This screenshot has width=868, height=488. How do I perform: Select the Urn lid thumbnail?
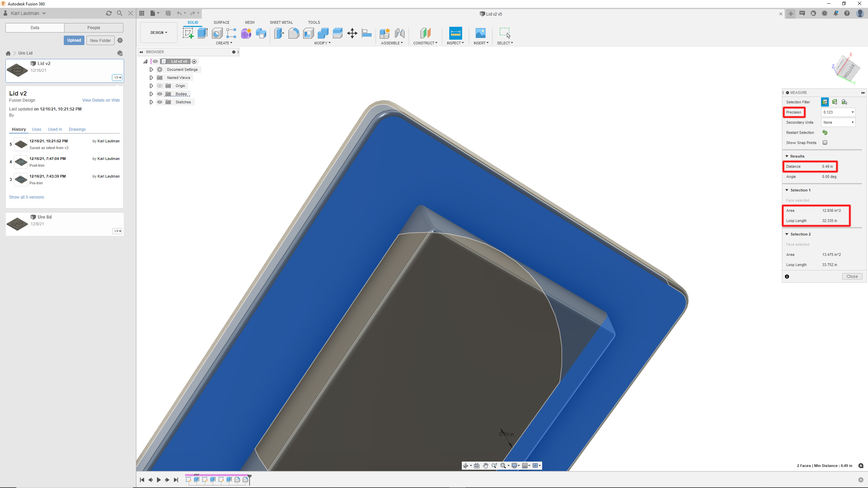tap(17, 224)
